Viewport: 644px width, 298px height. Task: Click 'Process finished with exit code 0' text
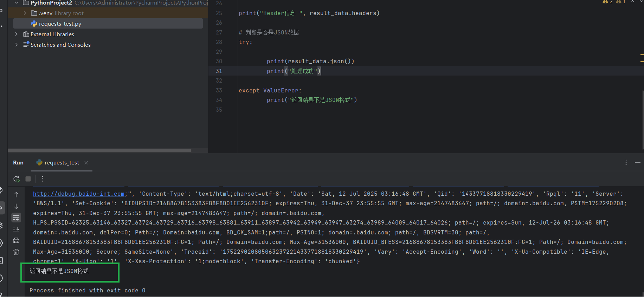pos(88,290)
